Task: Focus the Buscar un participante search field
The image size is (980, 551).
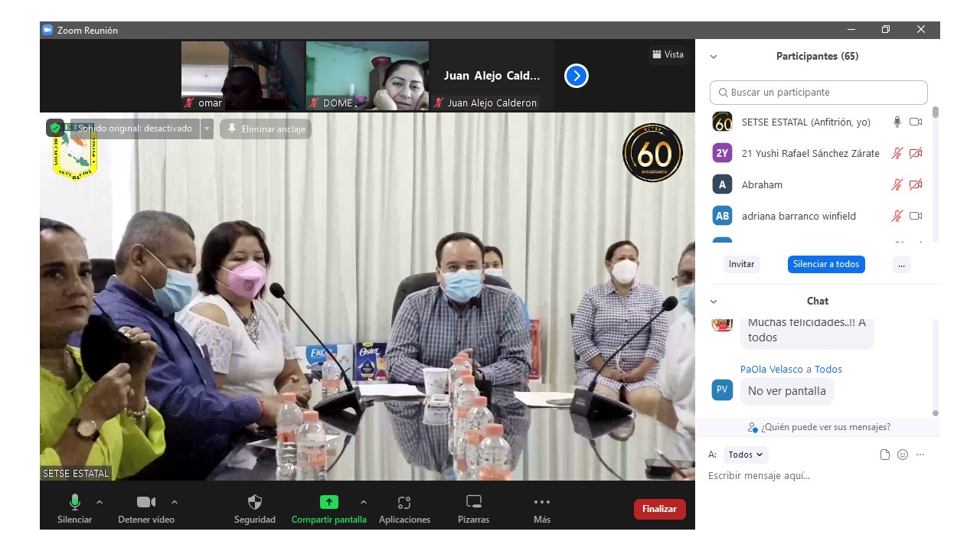Action: pos(818,93)
